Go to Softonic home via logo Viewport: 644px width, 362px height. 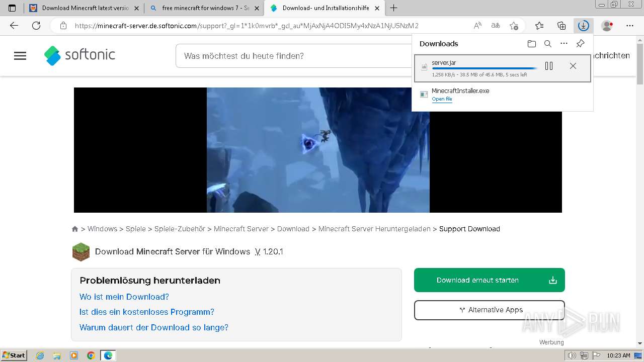pos(79,55)
